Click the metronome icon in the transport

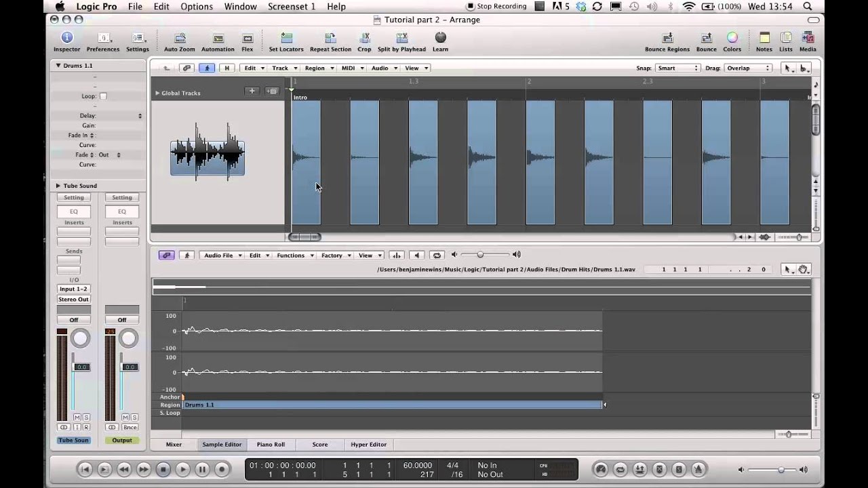tap(698, 469)
